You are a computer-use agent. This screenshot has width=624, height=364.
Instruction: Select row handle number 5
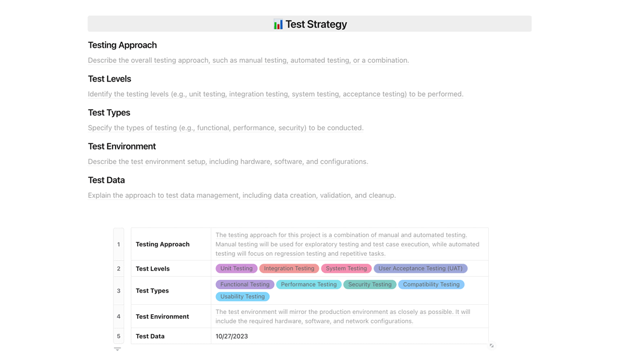tap(119, 336)
